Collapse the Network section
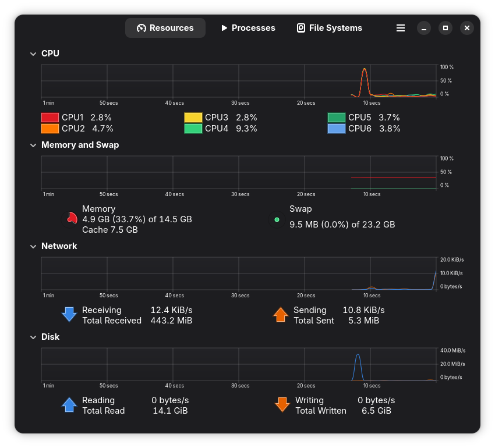The height and width of the screenshot is (448, 495). (x=33, y=246)
